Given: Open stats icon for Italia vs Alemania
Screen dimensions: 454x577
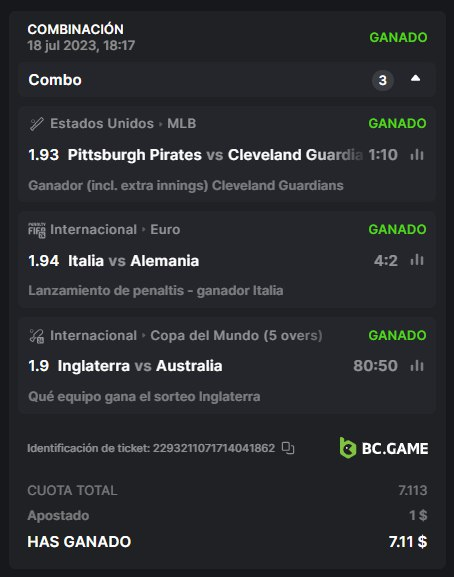Looking at the screenshot, I should [x=417, y=260].
